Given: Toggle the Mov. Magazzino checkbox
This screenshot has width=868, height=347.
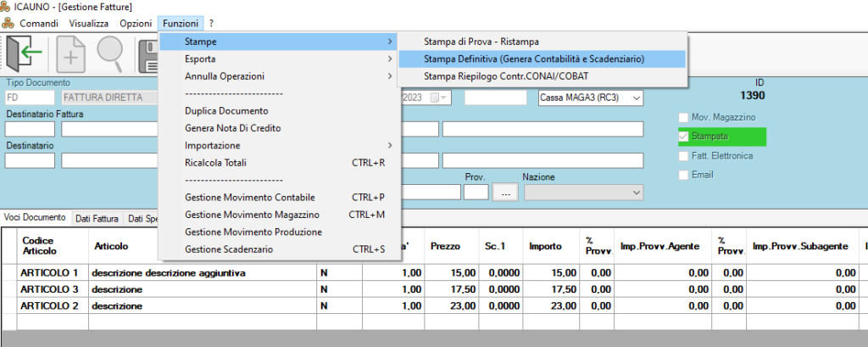Looking at the screenshot, I should [x=685, y=116].
